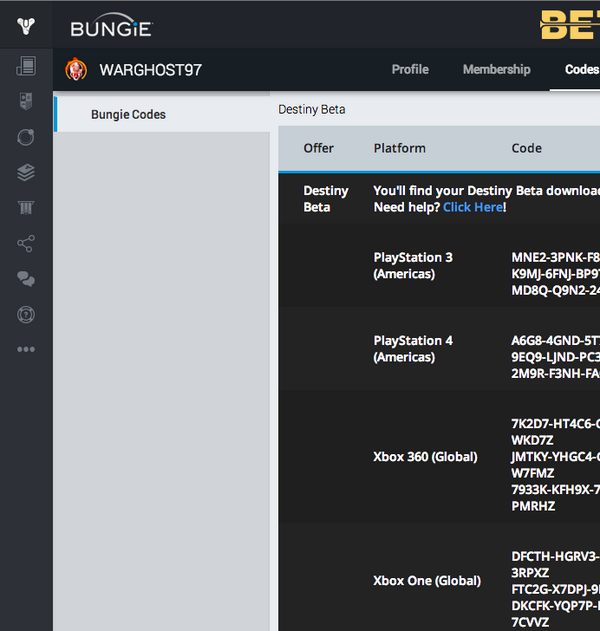Click the code starting FTC2G-X7DPJ
The width and height of the screenshot is (600, 631).
(x=555, y=589)
